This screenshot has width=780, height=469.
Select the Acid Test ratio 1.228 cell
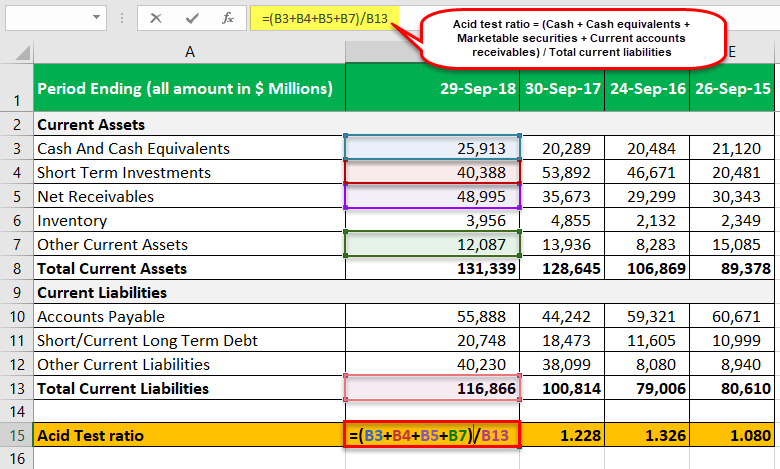[x=562, y=435]
